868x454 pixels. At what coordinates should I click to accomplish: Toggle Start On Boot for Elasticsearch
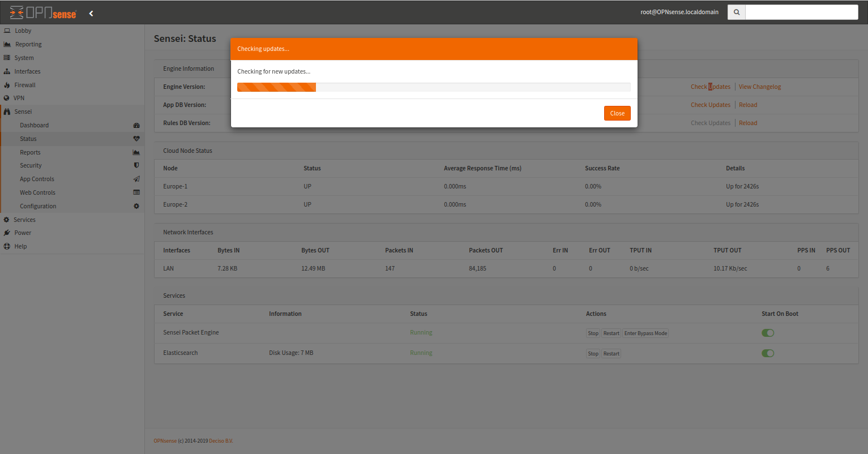(x=768, y=353)
